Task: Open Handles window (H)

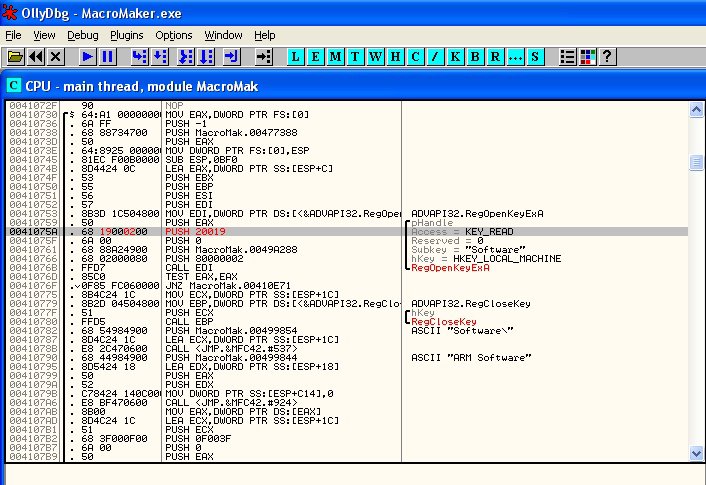Action: 395,57
